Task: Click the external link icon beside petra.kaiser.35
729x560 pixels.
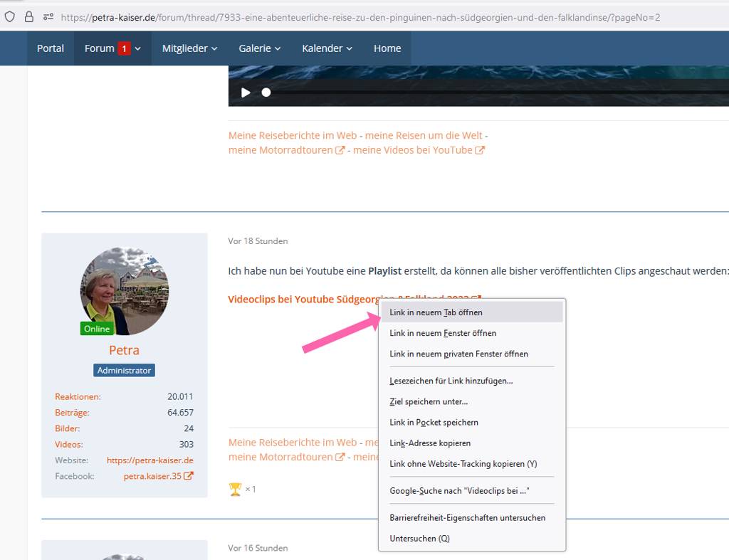Action: 189,476
